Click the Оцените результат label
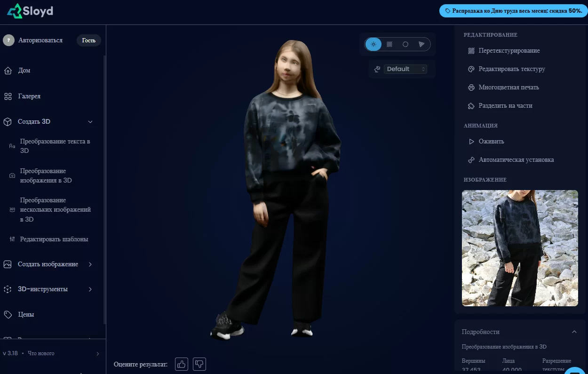This screenshot has height=374, width=588. 141,364
